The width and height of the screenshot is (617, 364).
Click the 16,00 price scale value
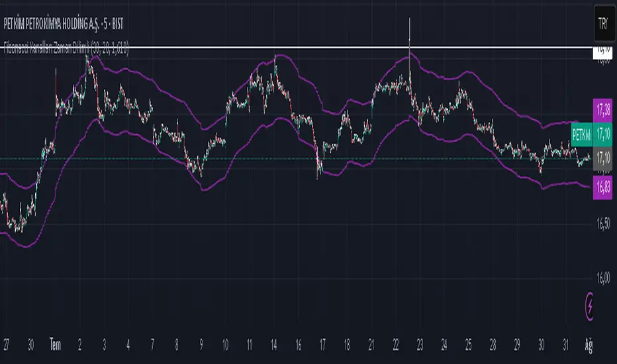[603, 278]
